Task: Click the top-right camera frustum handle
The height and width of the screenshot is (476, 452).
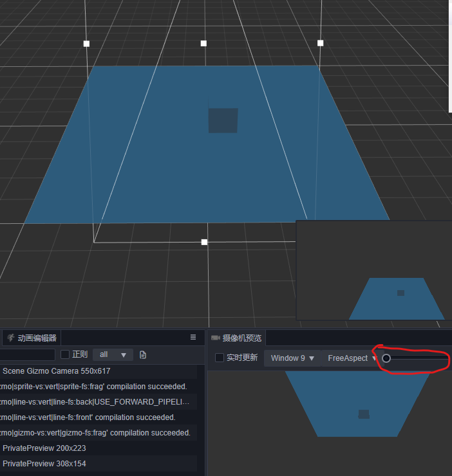Action: coord(321,43)
